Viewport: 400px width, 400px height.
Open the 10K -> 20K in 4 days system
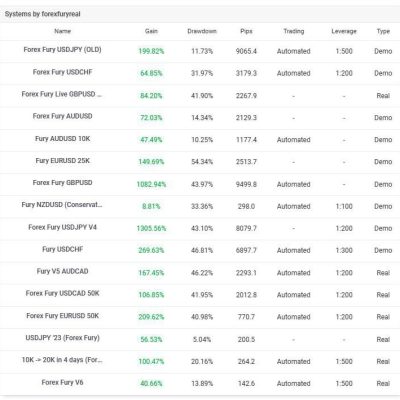(x=62, y=360)
